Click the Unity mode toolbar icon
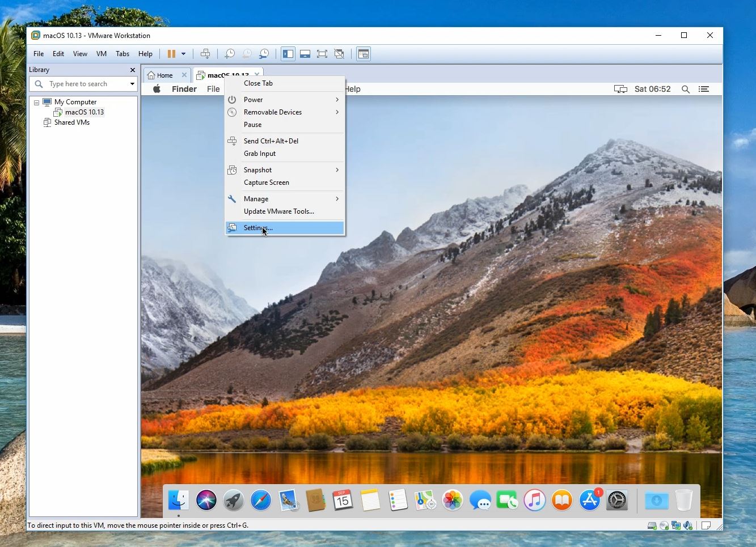 [339, 54]
